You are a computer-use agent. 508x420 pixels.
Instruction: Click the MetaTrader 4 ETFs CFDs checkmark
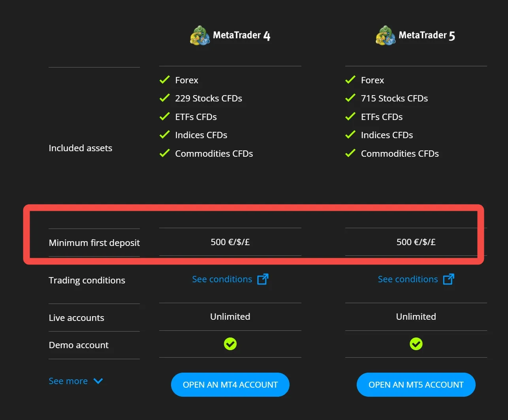click(x=164, y=116)
